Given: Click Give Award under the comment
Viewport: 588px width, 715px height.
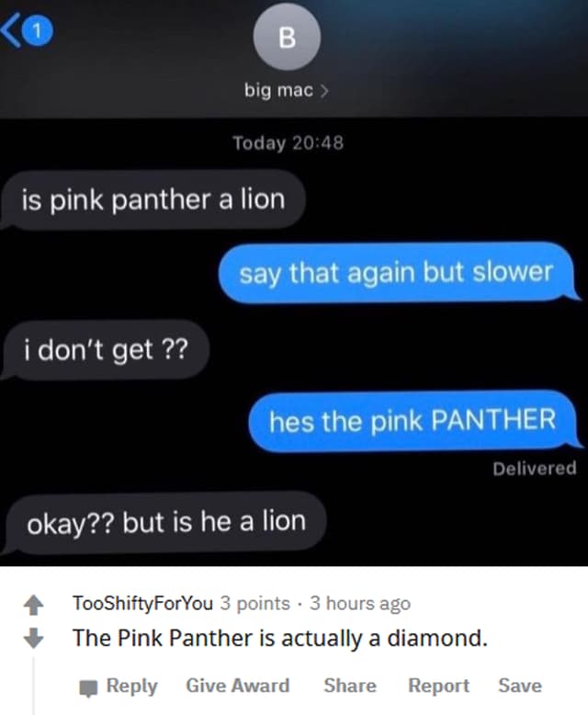Looking at the screenshot, I should (237, 686).
